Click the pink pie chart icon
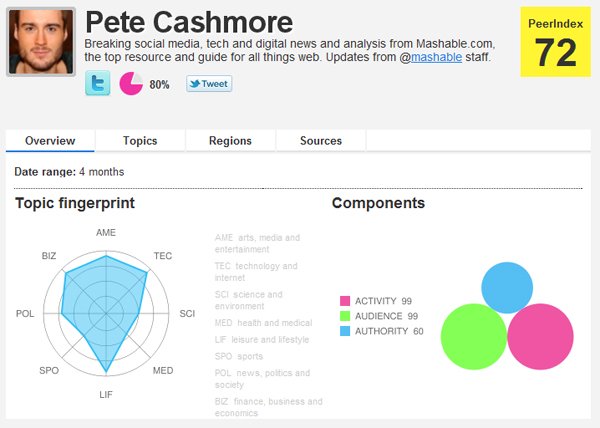The image size is (600, 428). click(131, 85)
